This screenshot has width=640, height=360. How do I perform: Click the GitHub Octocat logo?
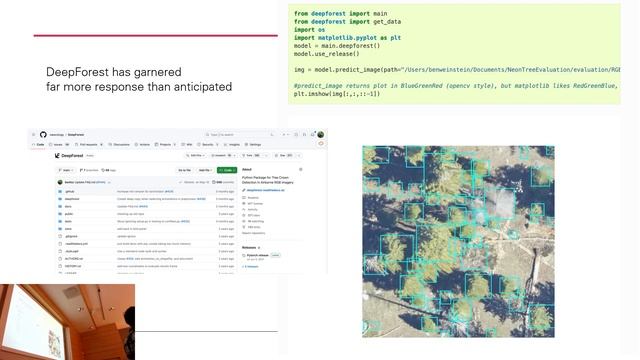43,134
